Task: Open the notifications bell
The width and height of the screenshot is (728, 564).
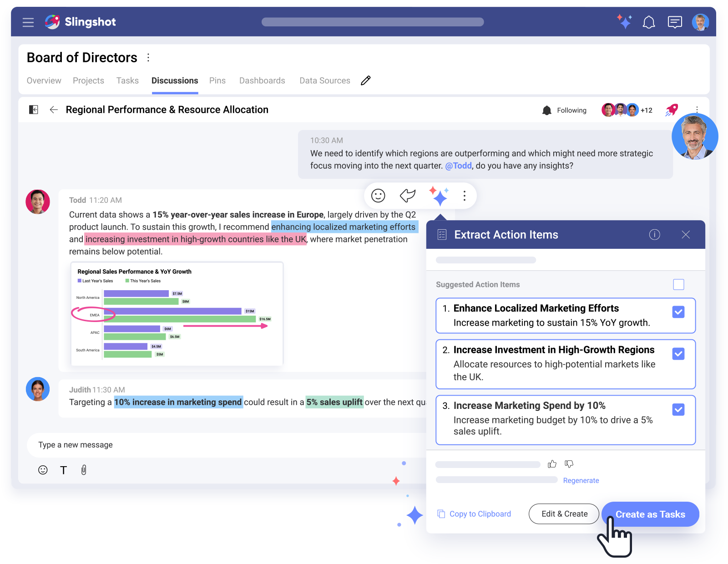Action: tap(649, 22)
